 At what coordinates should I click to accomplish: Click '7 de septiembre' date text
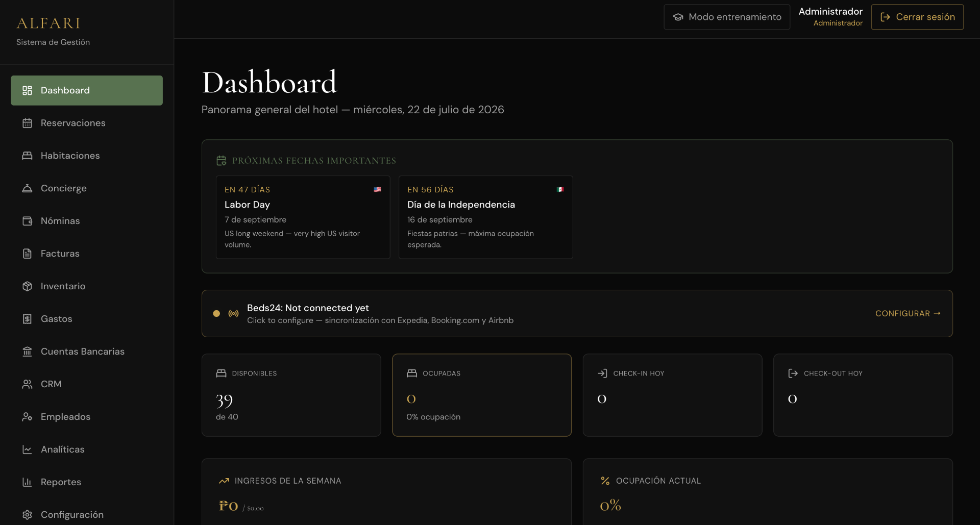pos(255,219)
